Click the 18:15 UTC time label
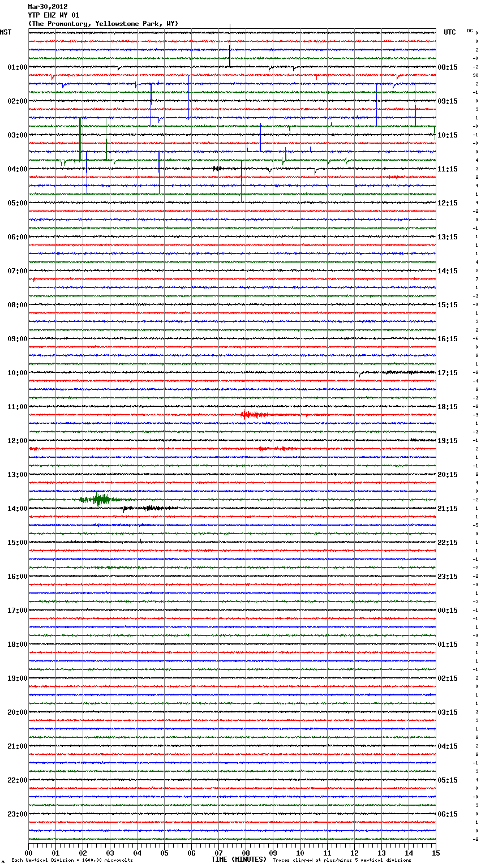Viewport: 481px width, 868px height. 448,406
